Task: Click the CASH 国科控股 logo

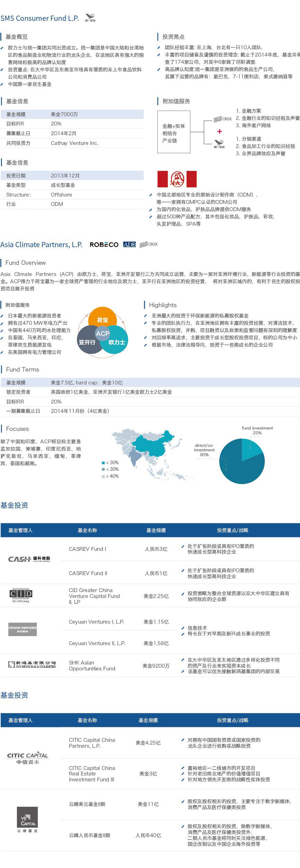Action: coord(29,559)
